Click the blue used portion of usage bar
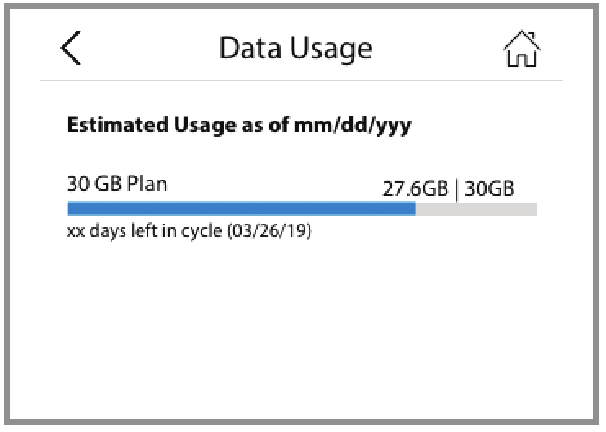The image size is (606, 432). pos(240,209)
